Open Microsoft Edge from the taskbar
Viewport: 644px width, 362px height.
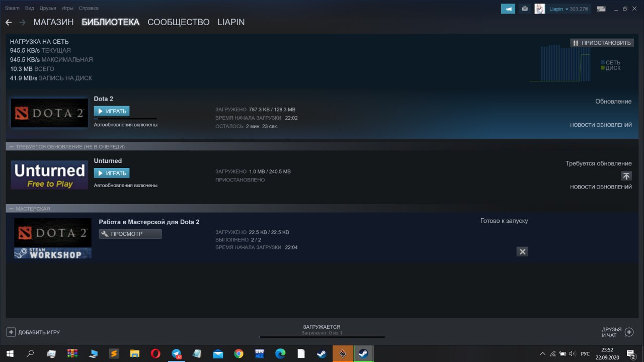[280, 354]
